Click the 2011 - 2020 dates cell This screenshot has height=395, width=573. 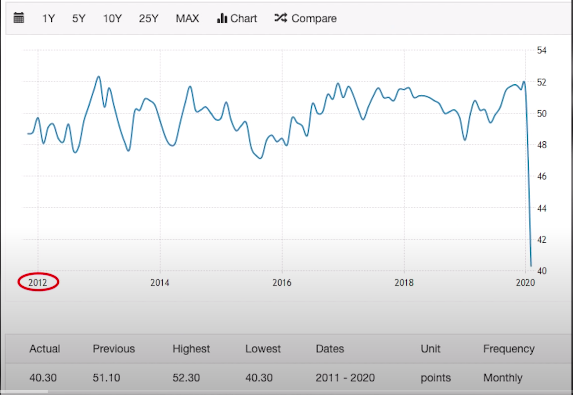pyautogui.click(x=345, y=377)
